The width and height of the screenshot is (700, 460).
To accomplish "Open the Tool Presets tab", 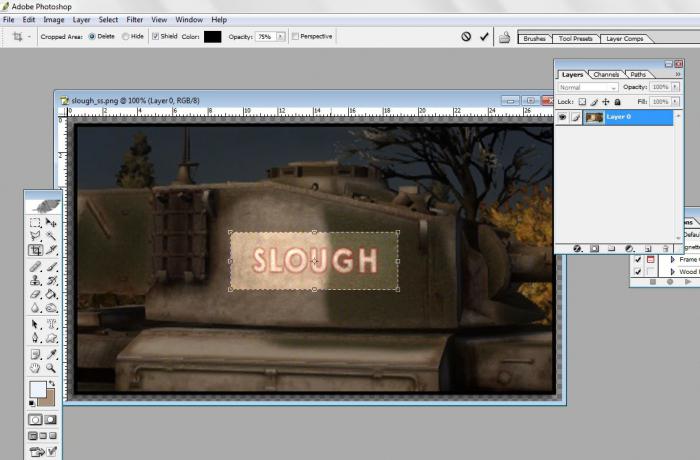I will pos(575,39).
